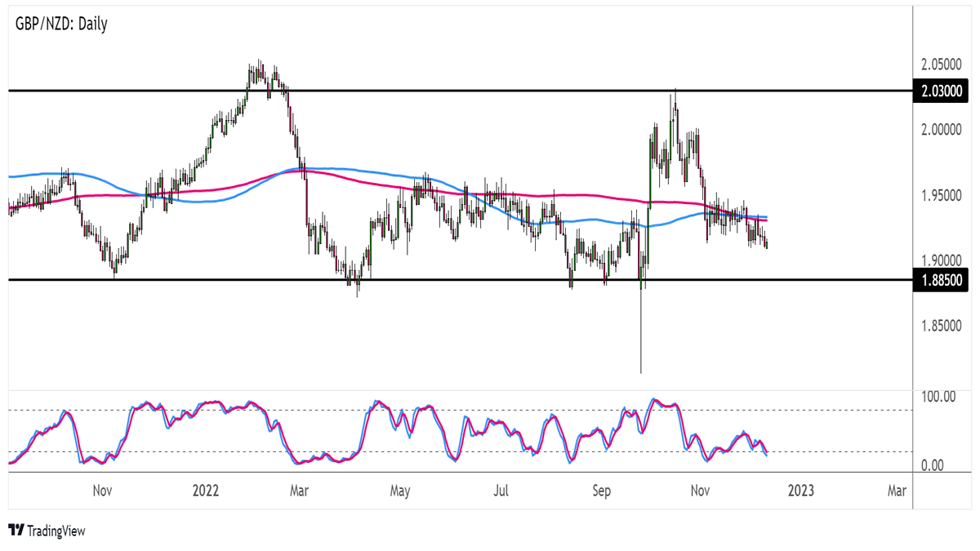Click the Nov label before 2022
Image resolution: width=980 pixels, height=551 pixels.
pos(102,491)
